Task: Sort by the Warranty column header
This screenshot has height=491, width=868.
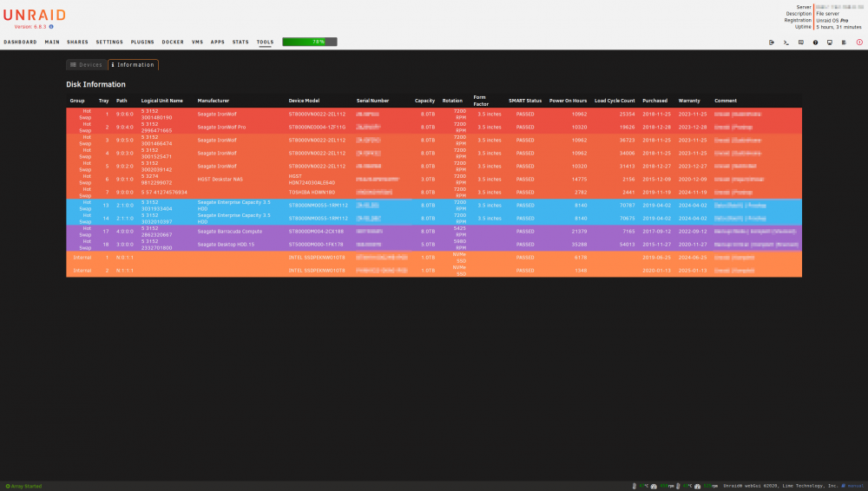Action: [689, 101]
